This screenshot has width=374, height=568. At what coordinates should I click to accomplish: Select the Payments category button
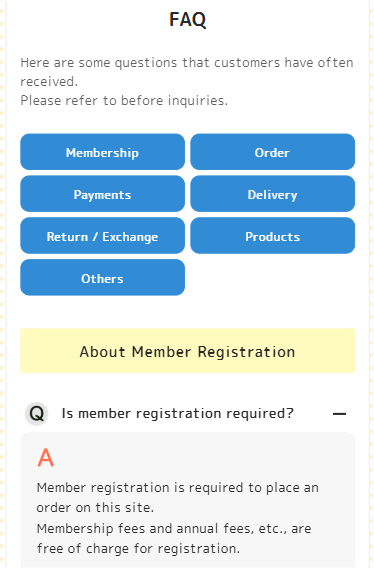pos(103,194)
